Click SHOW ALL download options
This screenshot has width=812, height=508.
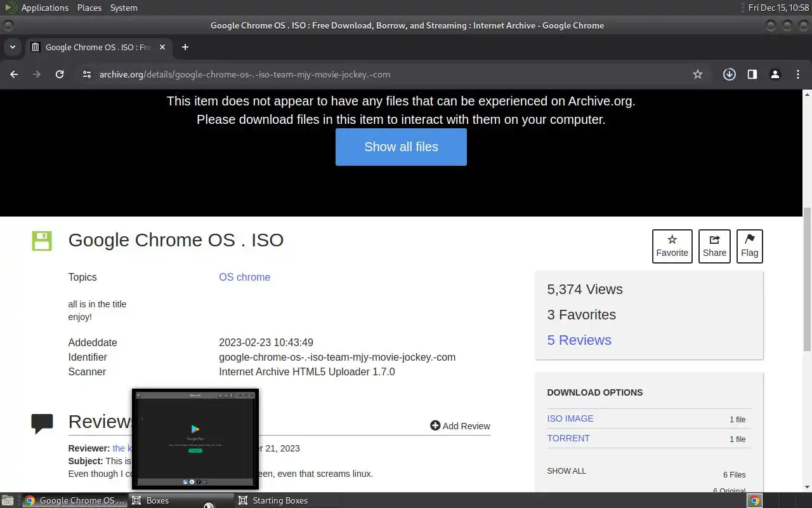click(566, 471)
